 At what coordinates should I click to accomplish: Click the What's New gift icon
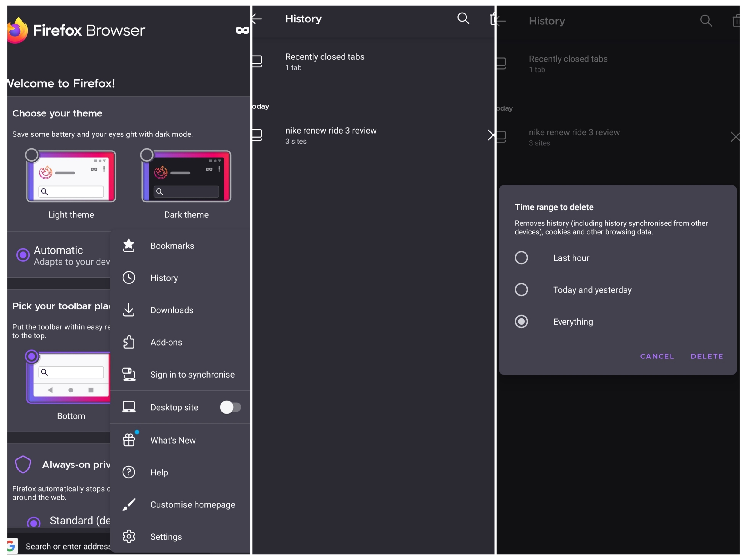(129, 440)
